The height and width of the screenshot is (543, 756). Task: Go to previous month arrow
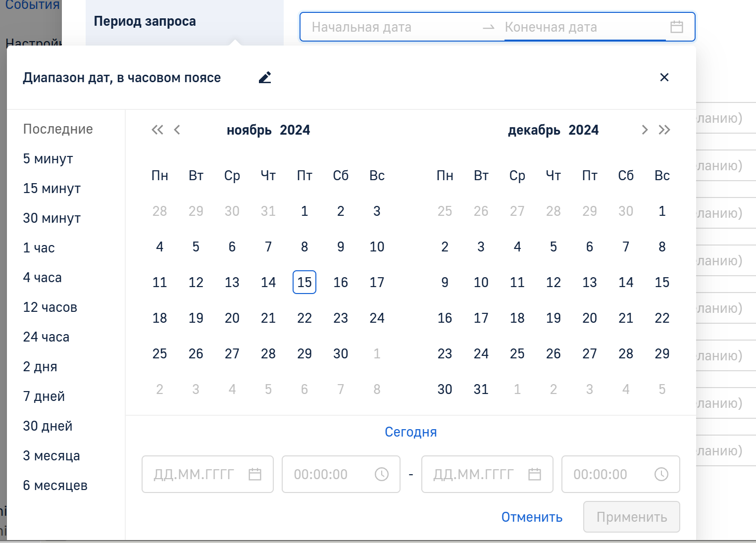[x=177, y=130]
